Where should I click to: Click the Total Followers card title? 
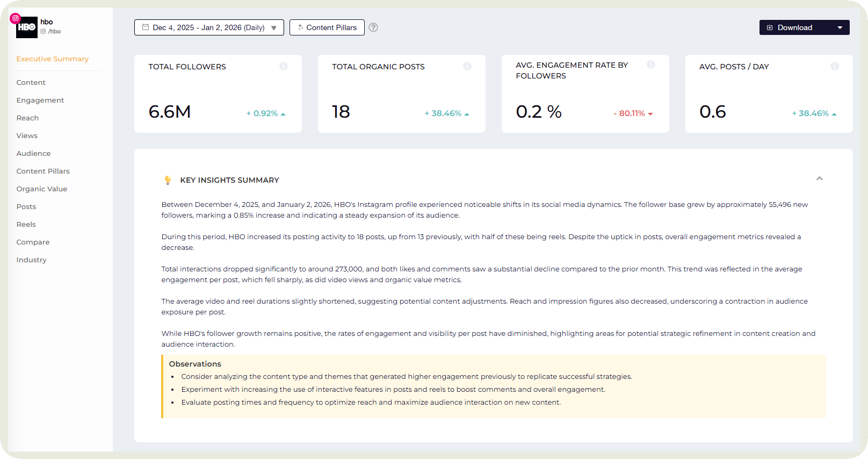tap(187, 67)
